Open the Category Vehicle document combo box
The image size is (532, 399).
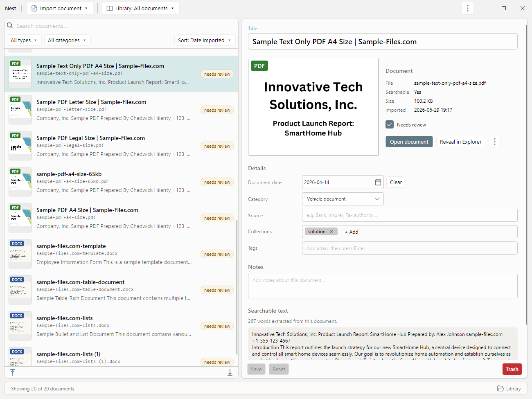[x=343, y=199]
